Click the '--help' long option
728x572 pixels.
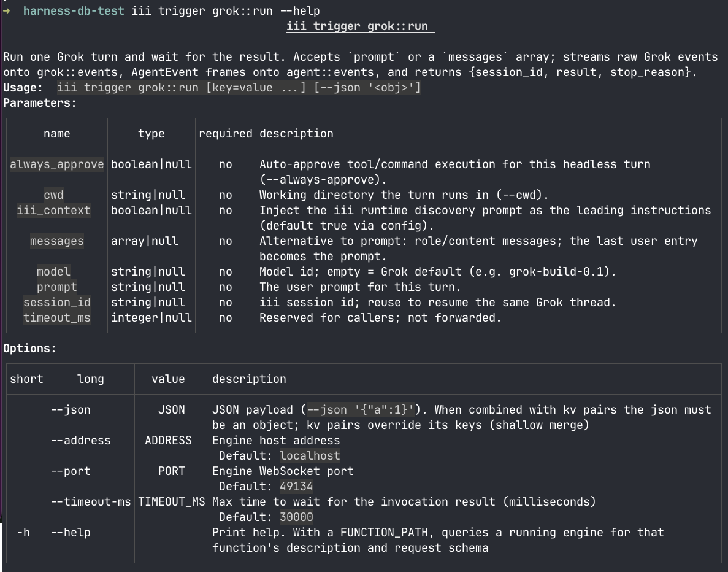tap(71, 533)
